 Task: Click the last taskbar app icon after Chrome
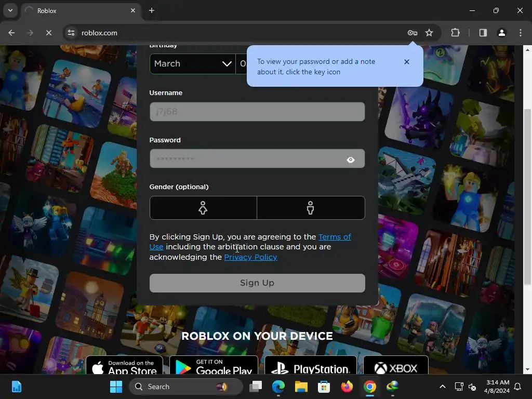[x=393, y=387]
